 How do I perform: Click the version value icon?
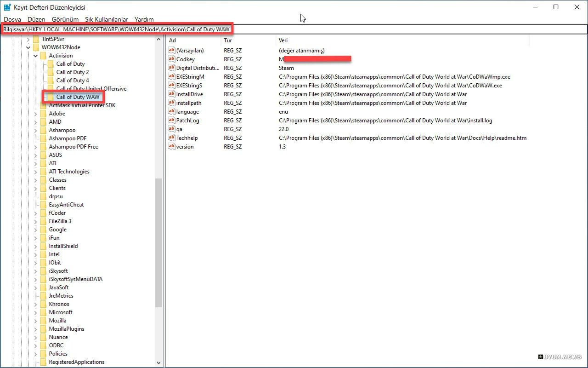pyautogui.click(x=172, y=146)
